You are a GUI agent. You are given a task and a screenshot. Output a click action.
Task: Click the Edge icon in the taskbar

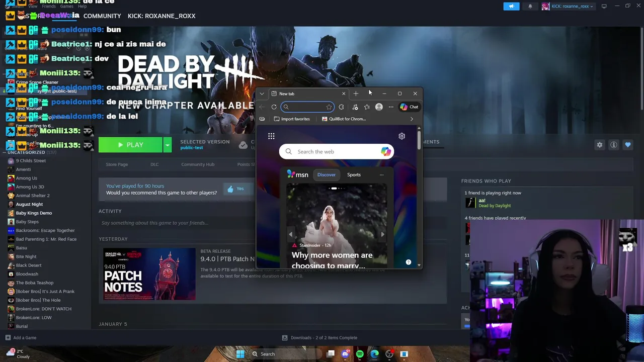374,354
